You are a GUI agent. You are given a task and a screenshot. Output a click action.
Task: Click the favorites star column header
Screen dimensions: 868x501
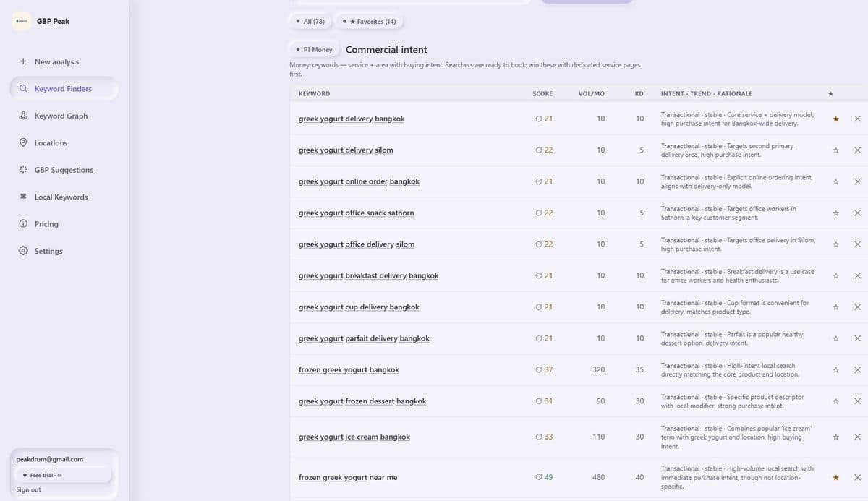[831, 94]
